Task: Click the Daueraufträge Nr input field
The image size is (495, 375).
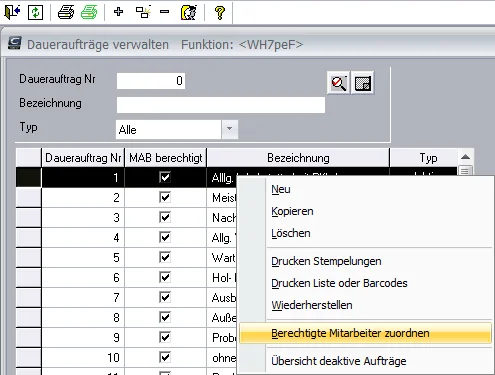Action: 151,81
